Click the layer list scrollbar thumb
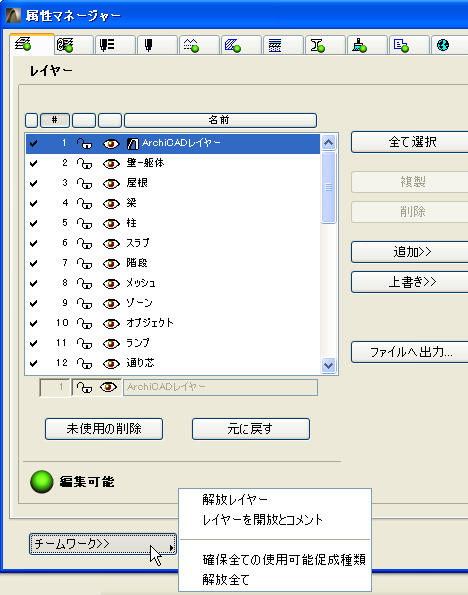Viewport: 468px width, 595px height. [328, 187]
